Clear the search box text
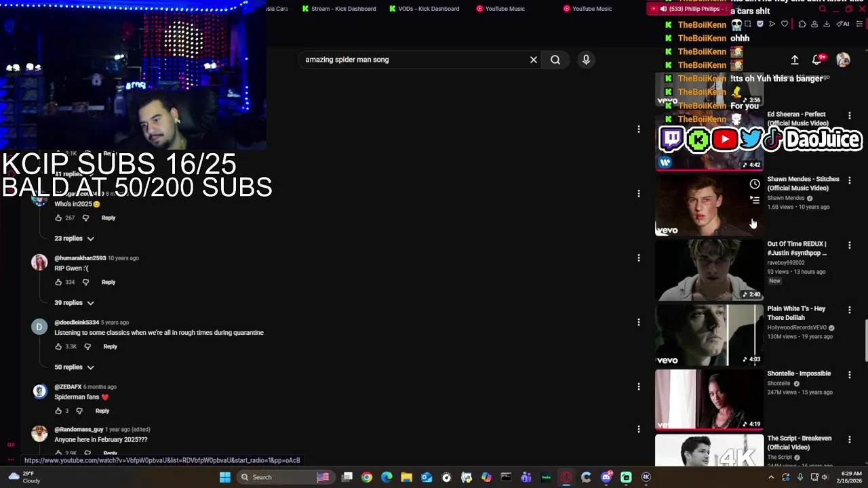The image size is (868, 488). (x=534, y=60)
